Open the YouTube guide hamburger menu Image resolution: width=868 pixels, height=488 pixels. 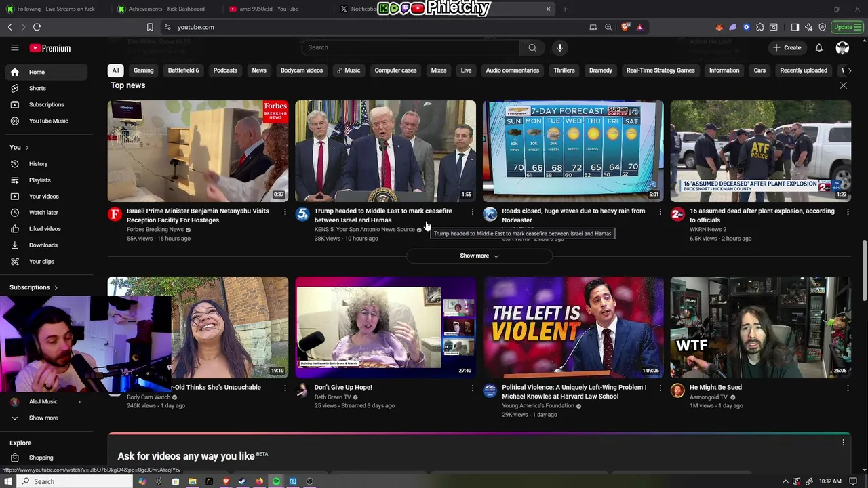[x=14, y=47]
